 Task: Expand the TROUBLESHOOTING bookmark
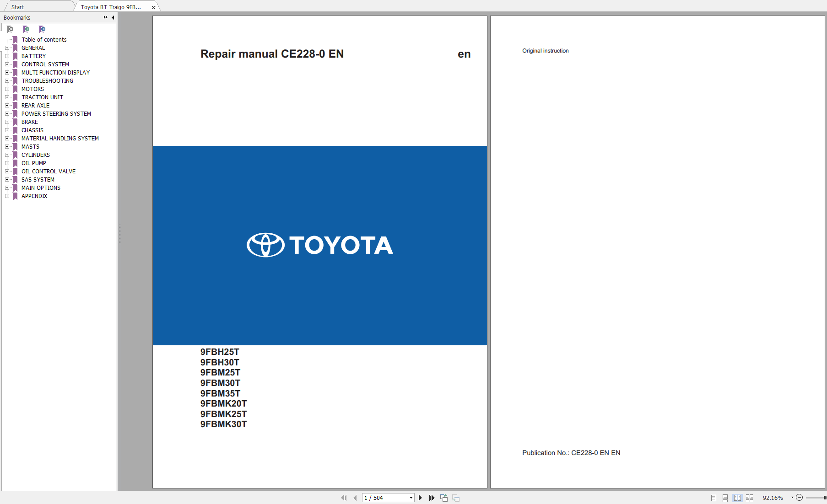click(7, 81)
